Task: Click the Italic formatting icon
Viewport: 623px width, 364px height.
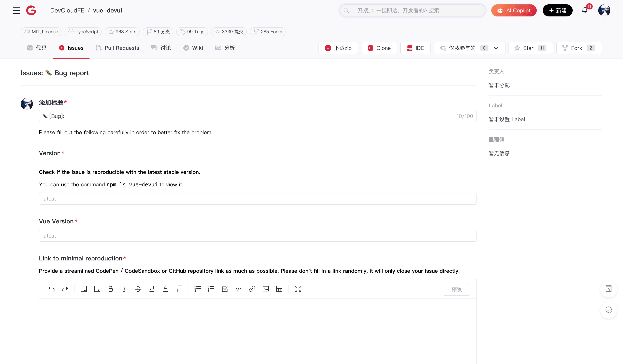Action: pyautogui.click(x=124, y=289)
